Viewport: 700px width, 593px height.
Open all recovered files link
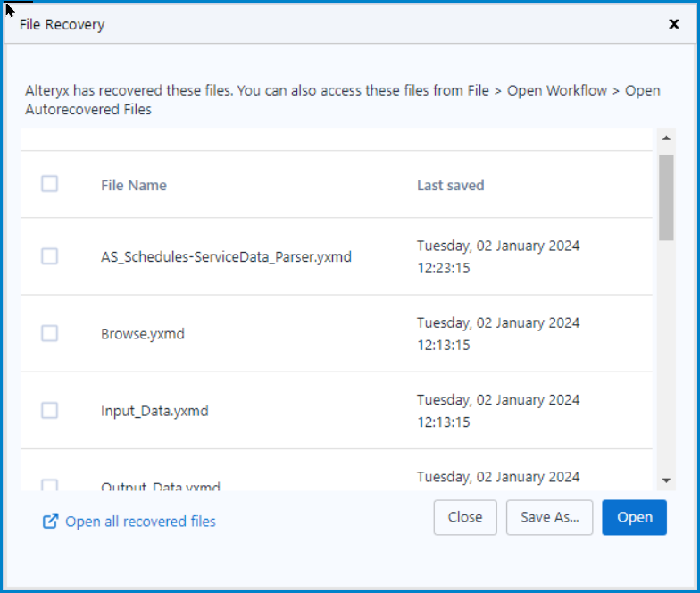140,522
